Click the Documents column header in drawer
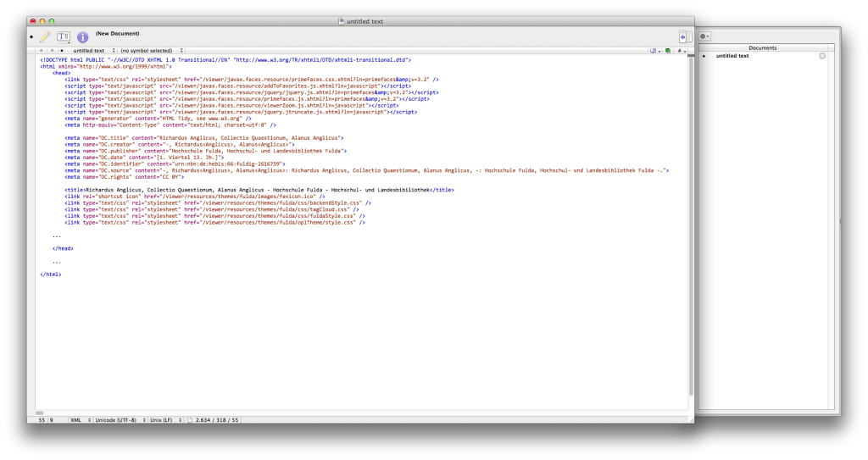 (x=762, y=47)
